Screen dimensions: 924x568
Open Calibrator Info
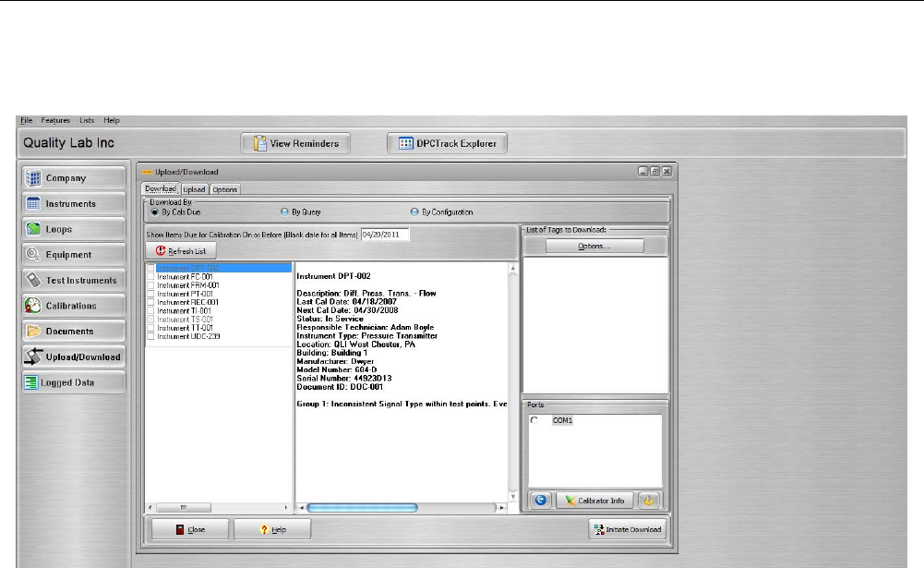point(594,501)
